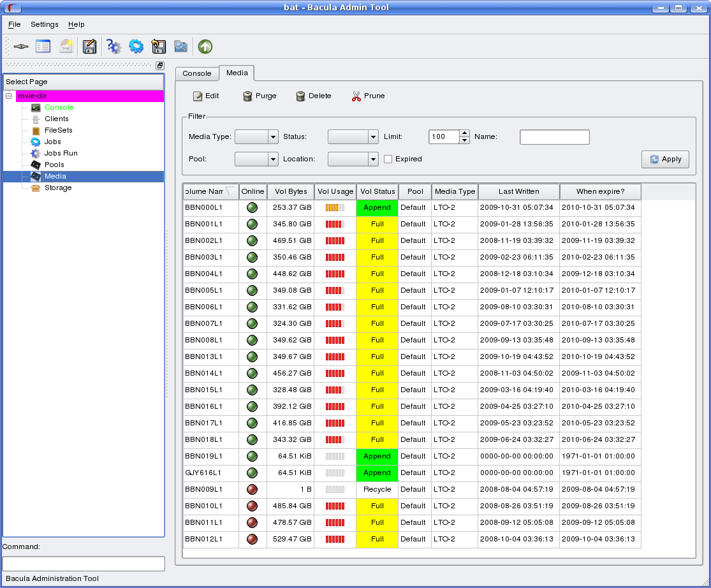This screenshot has width=711, height=588.
Task: Select the run-job gear icon with question mark
Action: tap(113, 46)
